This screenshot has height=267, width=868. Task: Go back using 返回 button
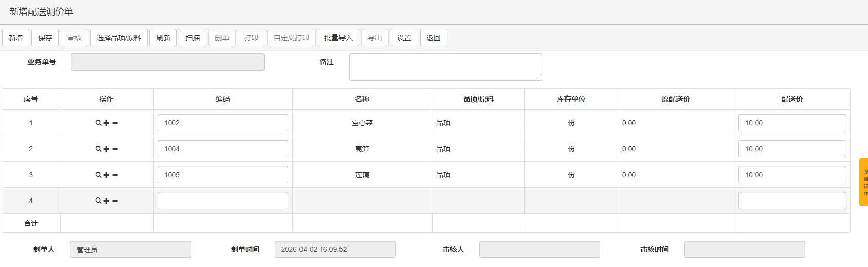[x=433, y=38]
